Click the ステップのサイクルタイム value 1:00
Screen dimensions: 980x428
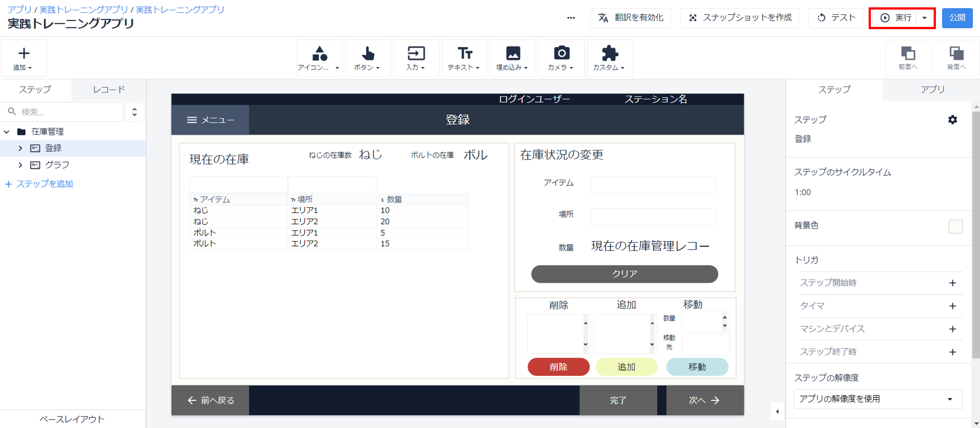tap(803, 192)
